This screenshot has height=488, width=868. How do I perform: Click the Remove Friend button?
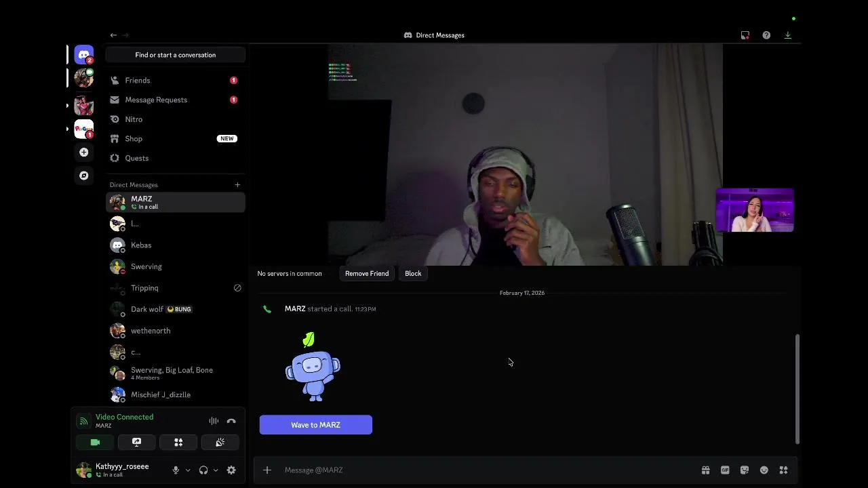(x=367, y=273)
